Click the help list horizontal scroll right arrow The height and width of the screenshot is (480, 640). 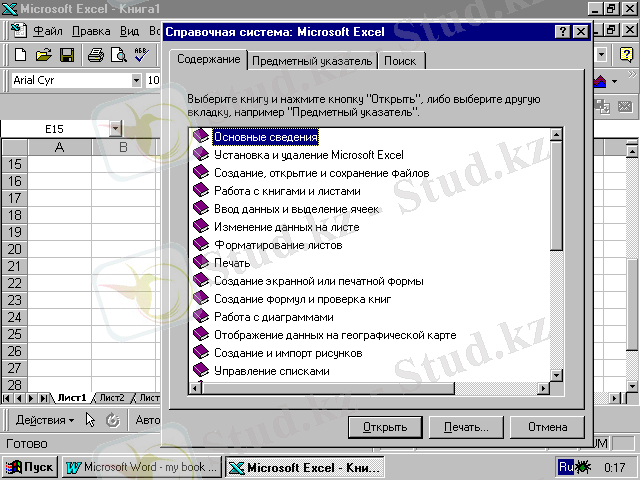pos(543,388)
